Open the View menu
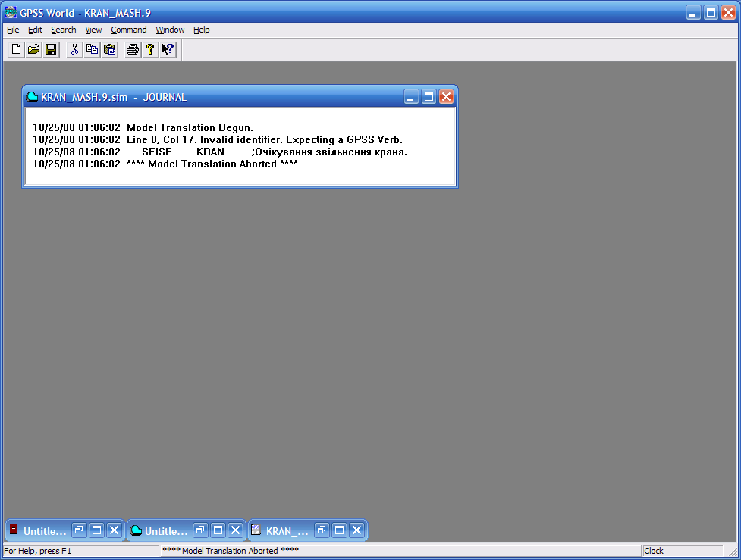 coord(93,30)
